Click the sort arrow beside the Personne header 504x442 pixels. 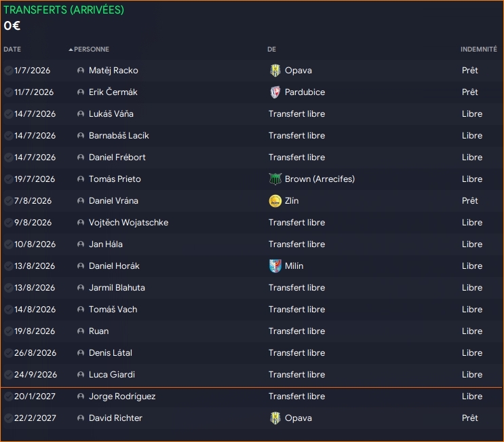point(71,50)
